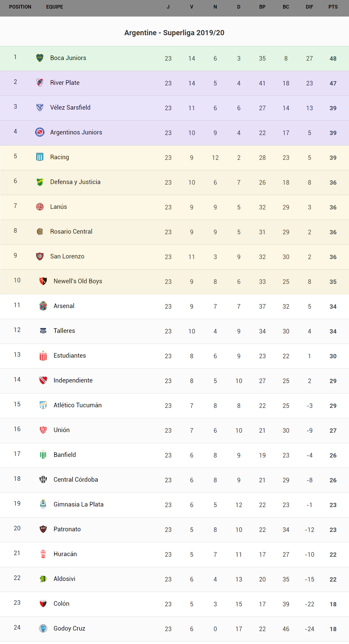Open the Vélez Sarsfield team link
Viewport: 349px width, 644px height.
70,107
